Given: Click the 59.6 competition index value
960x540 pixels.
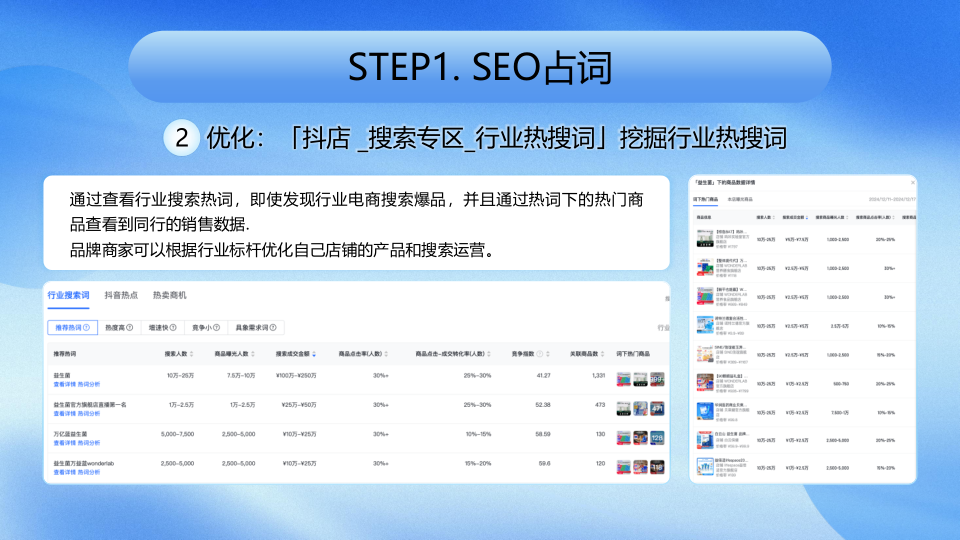Looking at the screenshot, I should click(x=545, y=463).
